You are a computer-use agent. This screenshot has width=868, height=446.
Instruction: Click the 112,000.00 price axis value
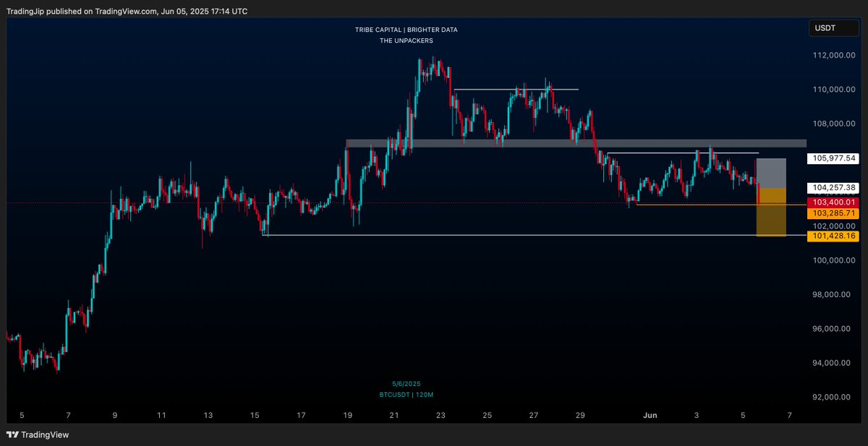coord(835,55)
